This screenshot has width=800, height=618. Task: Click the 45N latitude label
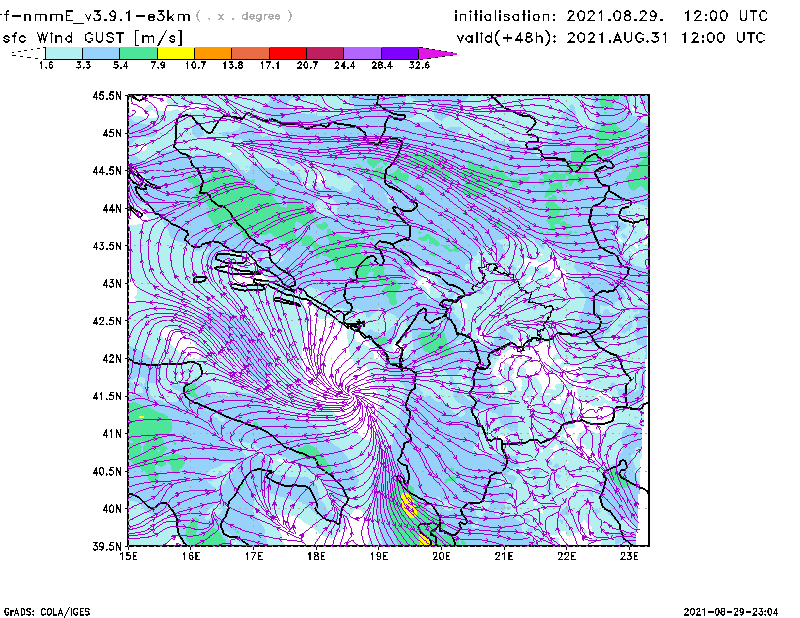click(x=112, y=133)
